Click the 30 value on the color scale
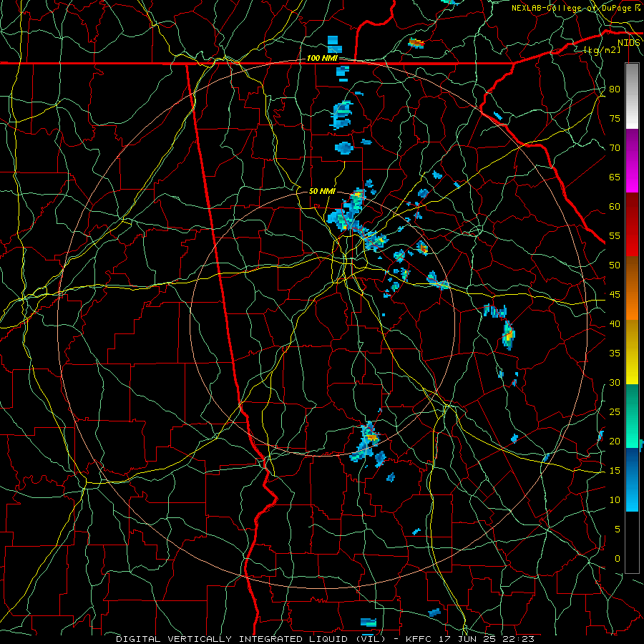The image size is (644, 644). [x=615, y=383]
